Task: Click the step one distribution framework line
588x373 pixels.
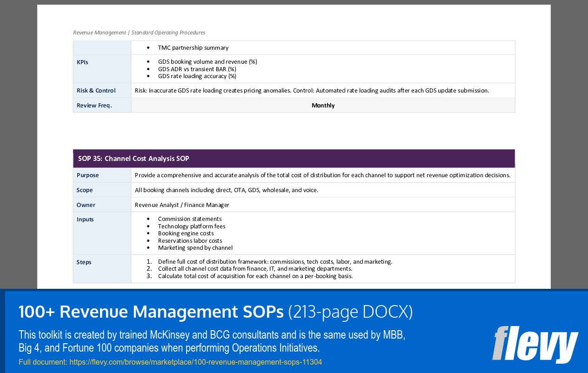Action: pos(274,261)
